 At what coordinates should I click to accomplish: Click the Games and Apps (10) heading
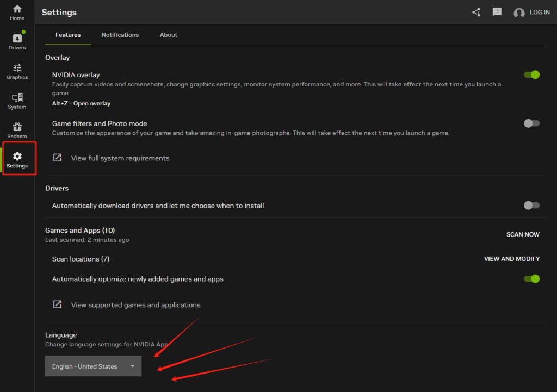pos(80,230)
